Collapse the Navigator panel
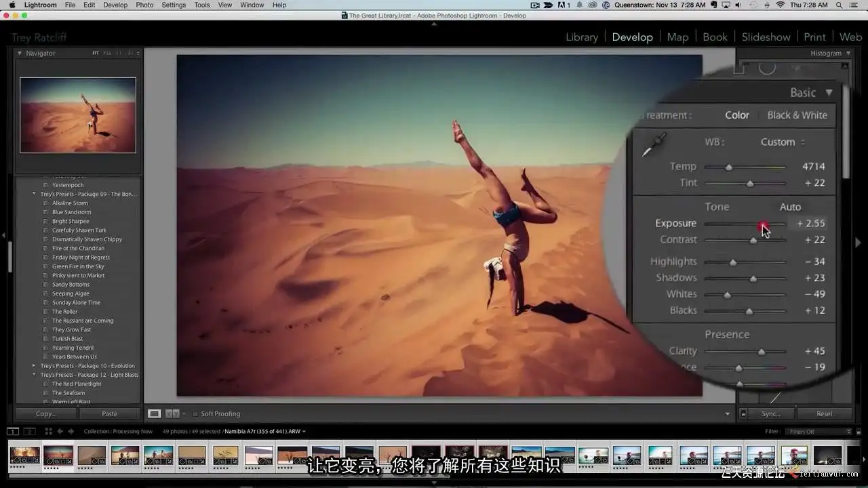Screen dimensions: 868x488 [x=20, y=54]
